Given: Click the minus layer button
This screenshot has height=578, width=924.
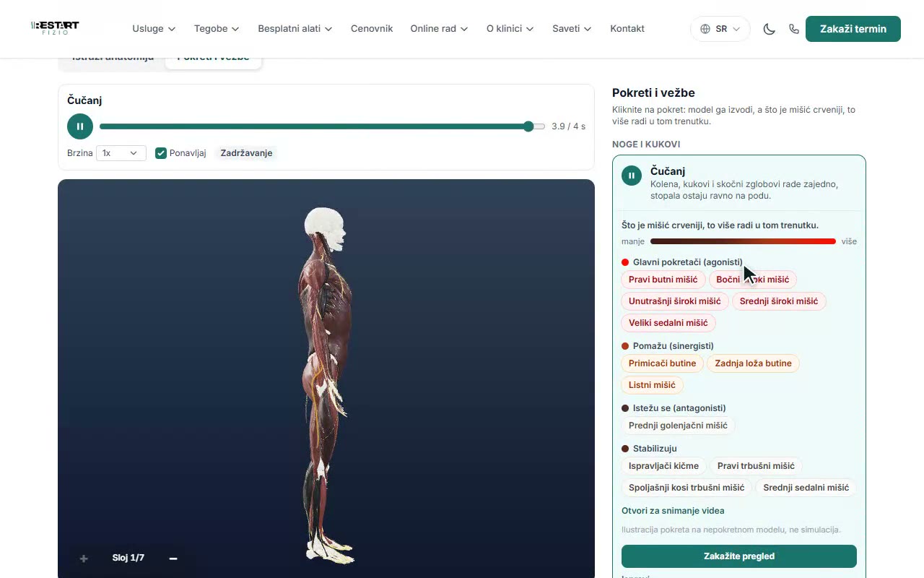Looking at the screenshot, I should [173, 558].
